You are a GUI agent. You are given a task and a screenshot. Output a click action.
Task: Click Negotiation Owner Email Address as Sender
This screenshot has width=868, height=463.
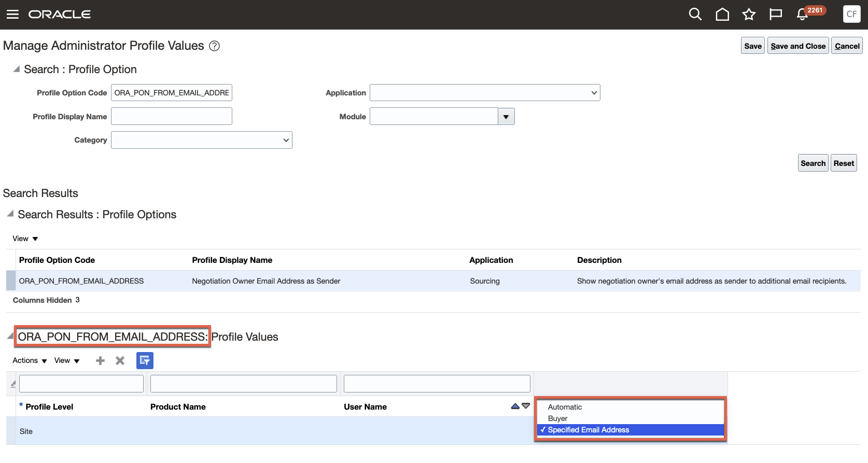266,281
